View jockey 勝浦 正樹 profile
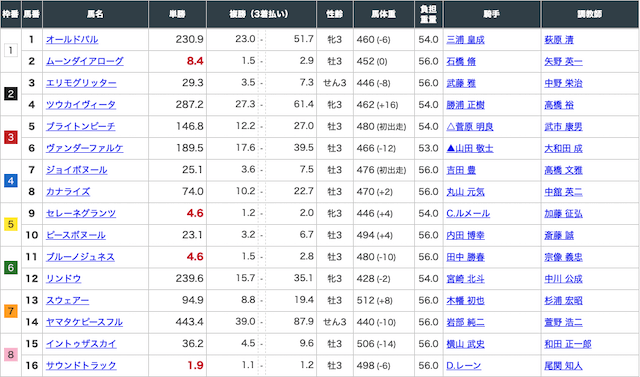The width and height of the screenshot is (640, 377). click(x=465, y=105)
